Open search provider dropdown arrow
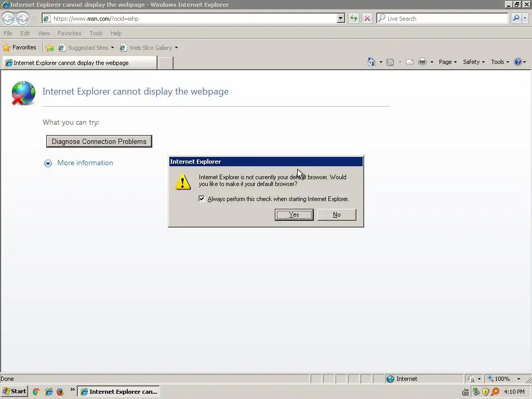 click(525, 18)
